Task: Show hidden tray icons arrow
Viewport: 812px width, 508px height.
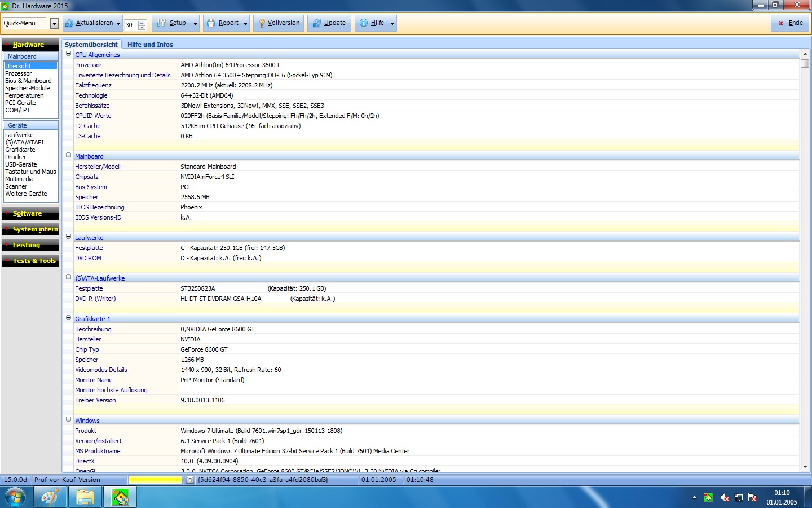Action: tap(694, 497)
